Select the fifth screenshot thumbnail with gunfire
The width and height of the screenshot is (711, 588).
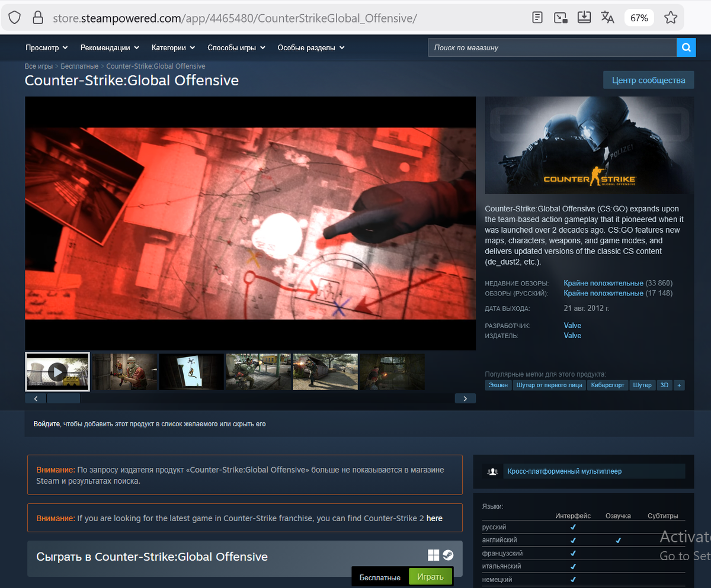point(325,372)
